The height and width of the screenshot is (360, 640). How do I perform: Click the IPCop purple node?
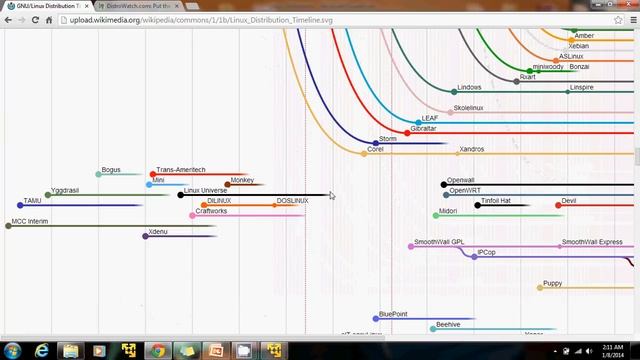pyautogui.click(x=474, y=257)
